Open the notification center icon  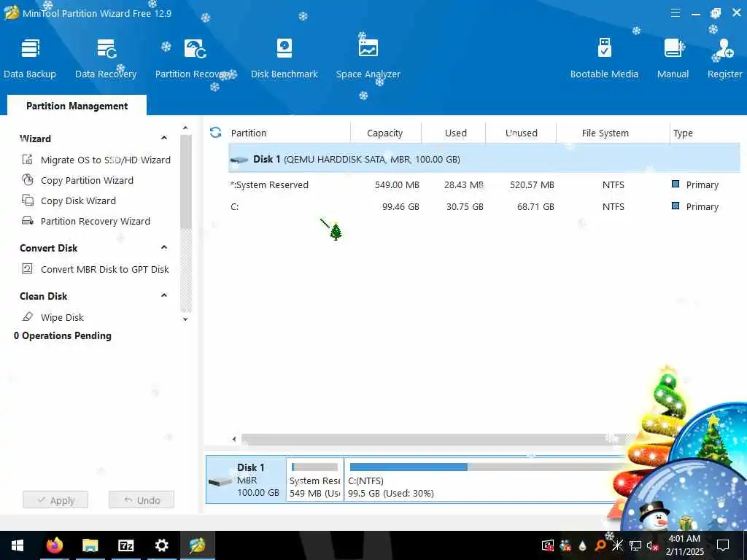[x=723, y=545]
